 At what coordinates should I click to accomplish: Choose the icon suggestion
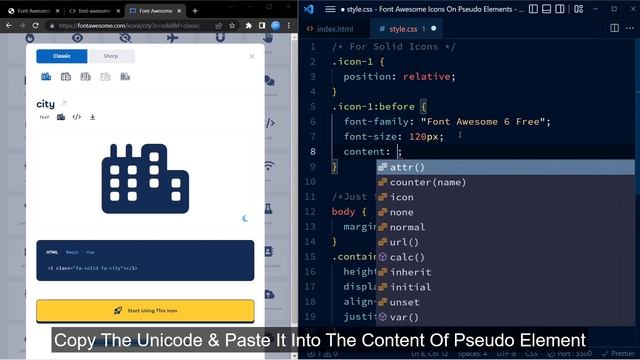(x=505, y=197)
